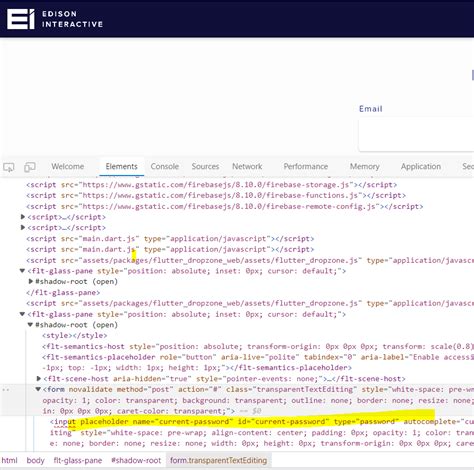Collapse the first flt-glass-pane element
Image resolution: width=474 pixels, height=470 pixels.
point(22,271)
